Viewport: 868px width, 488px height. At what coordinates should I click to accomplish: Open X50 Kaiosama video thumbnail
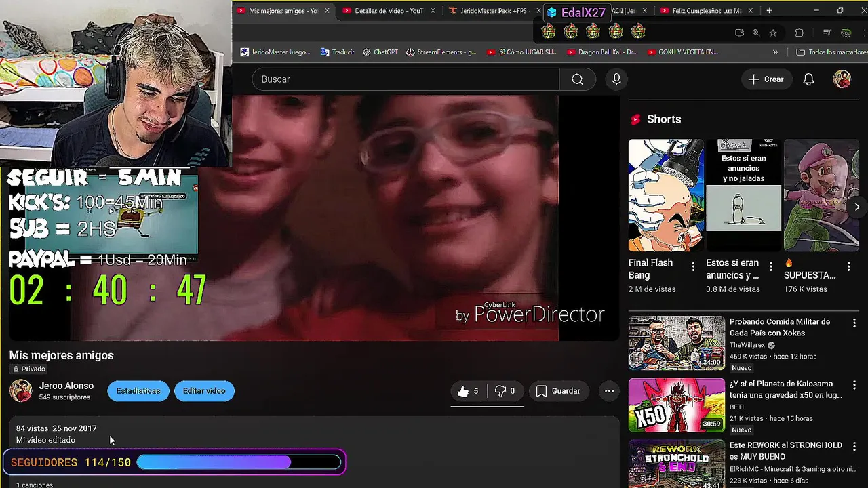[x=676, y=405]
